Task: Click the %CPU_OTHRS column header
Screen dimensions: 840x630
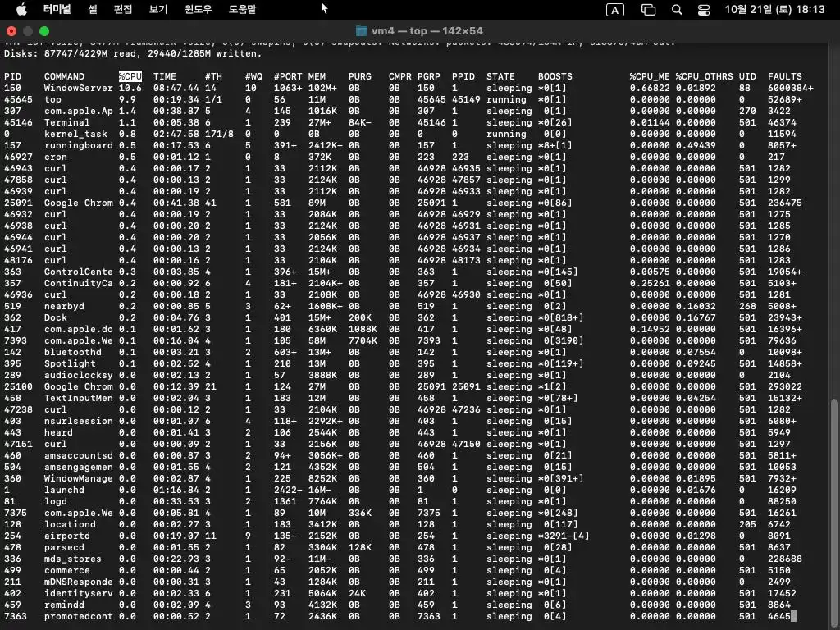Action: point(704,76)
